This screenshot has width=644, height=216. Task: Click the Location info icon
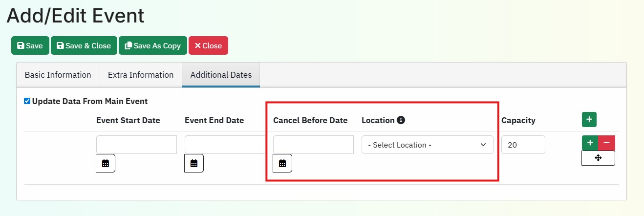[x=401, y=120]
